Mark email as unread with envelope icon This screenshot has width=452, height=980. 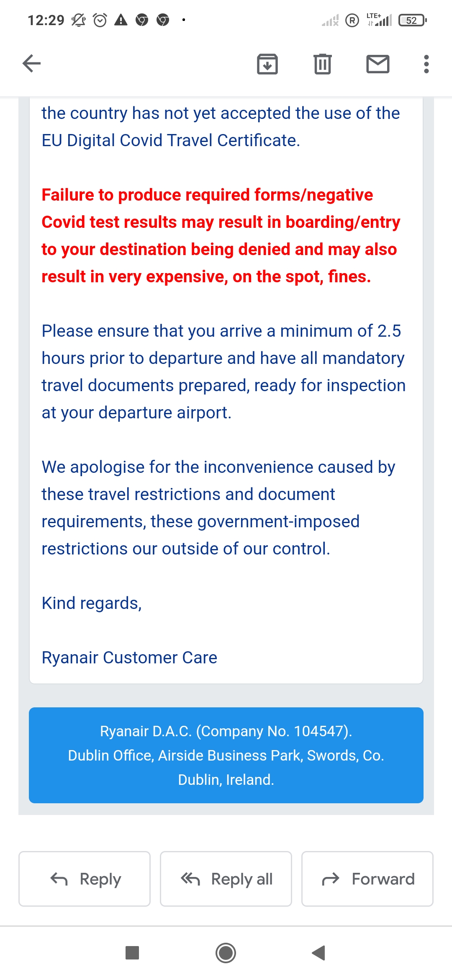pos(378,64)
